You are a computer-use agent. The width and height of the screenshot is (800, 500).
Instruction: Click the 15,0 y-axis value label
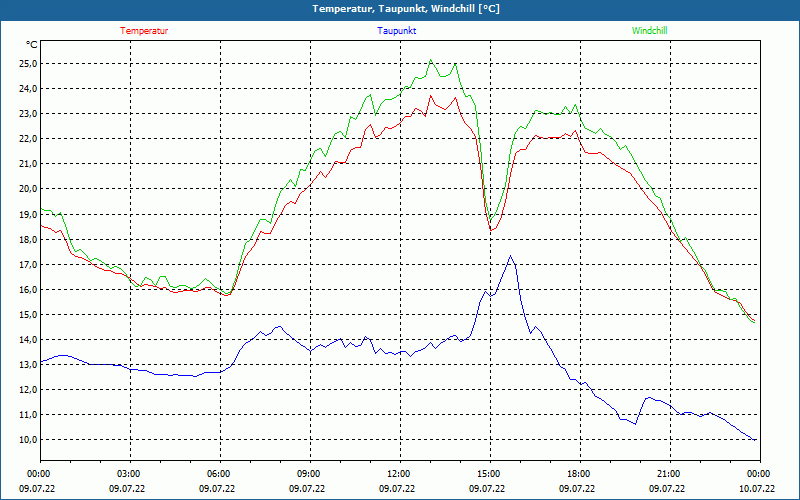click(27, 314)
